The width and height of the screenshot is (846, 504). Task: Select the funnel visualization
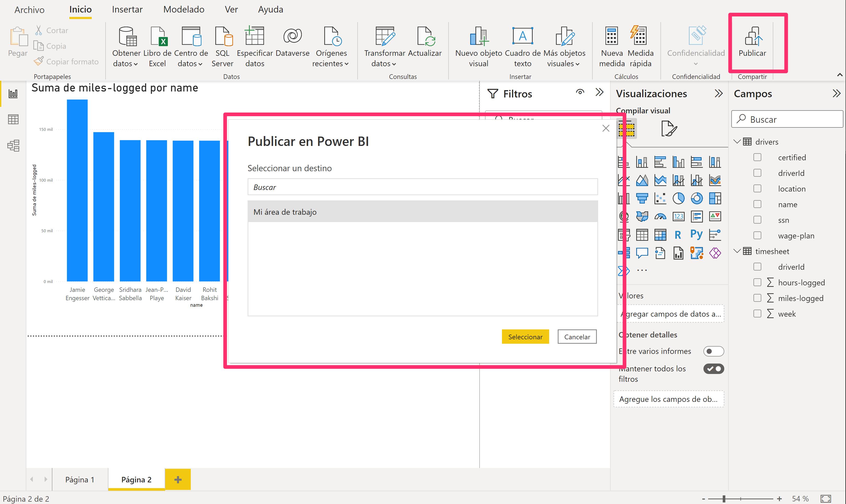pyautogui.click(x=642, y=198)
